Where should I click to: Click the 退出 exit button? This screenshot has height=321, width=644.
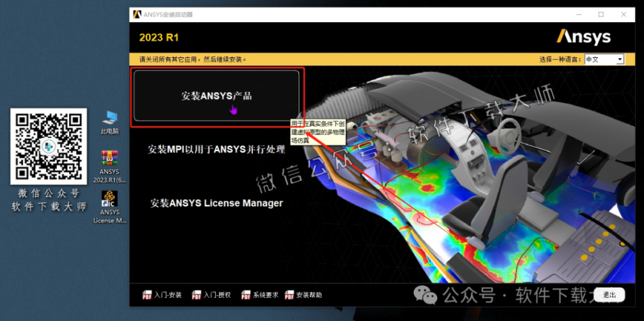click(x=609, y=295)
